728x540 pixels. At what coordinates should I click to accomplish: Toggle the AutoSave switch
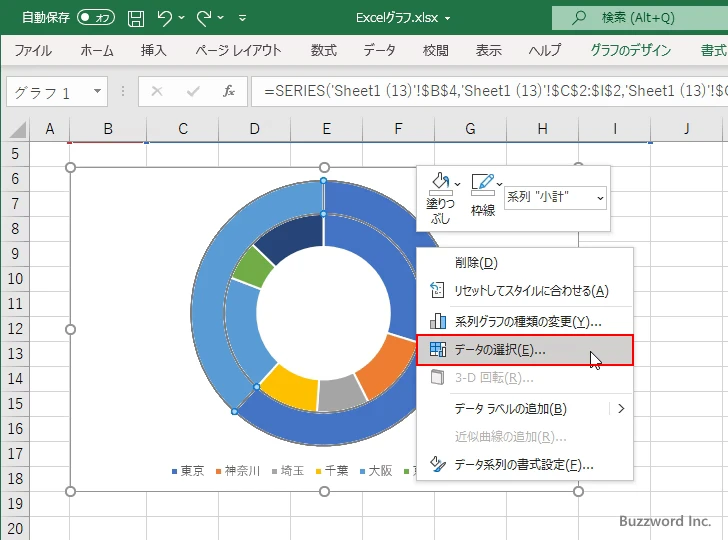pos(96,18)
